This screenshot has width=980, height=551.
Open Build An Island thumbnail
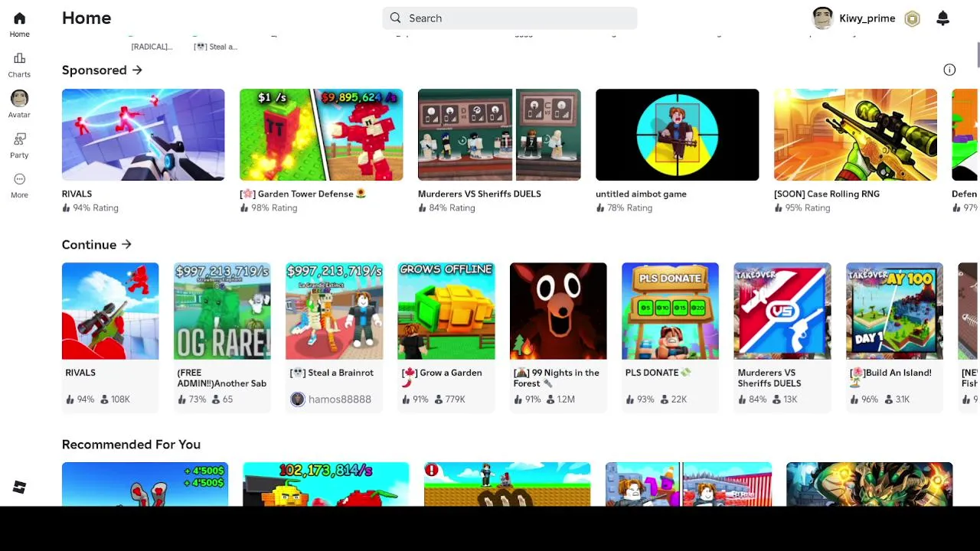coord(894,311)
